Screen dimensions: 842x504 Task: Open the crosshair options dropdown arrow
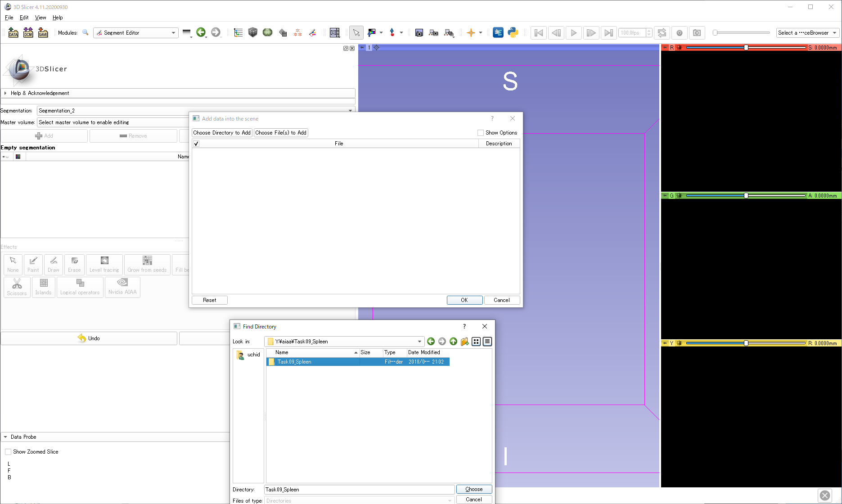(481, 32)
